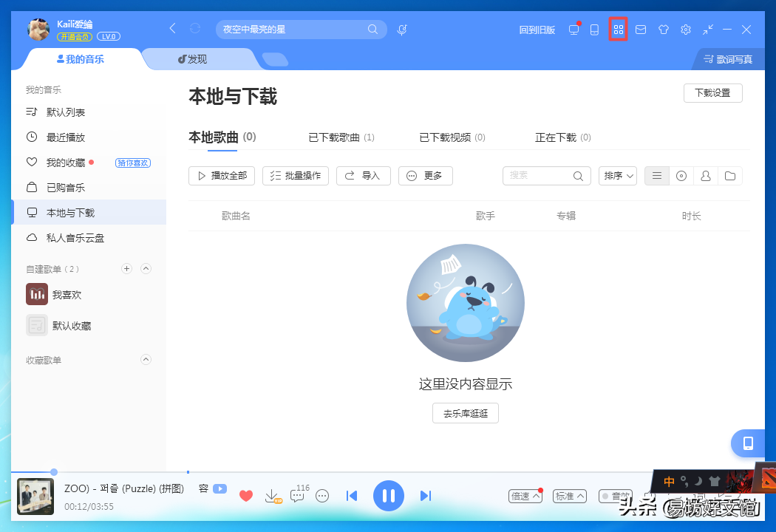Add new playlist with plus icon
776x532 pixels.
(x=126, y=269)
